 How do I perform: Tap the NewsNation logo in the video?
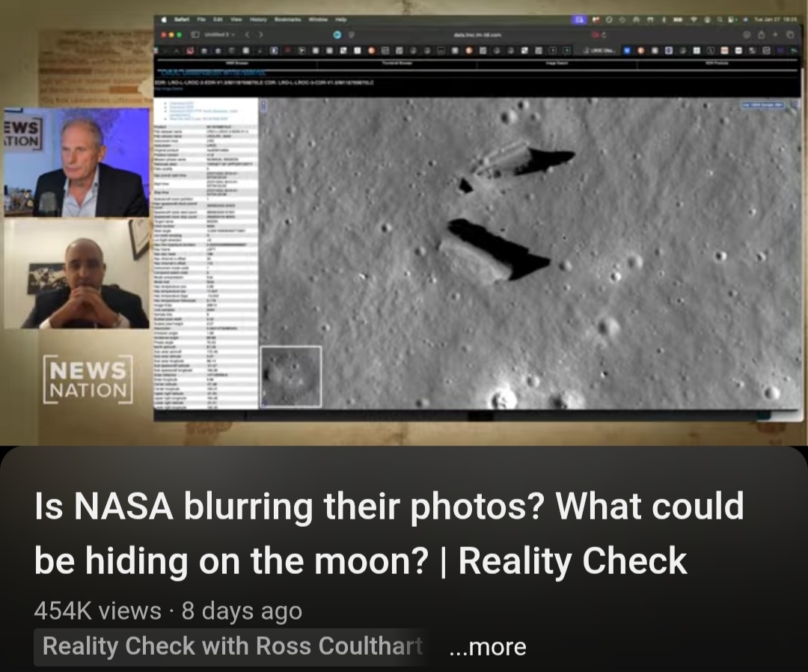88,379
